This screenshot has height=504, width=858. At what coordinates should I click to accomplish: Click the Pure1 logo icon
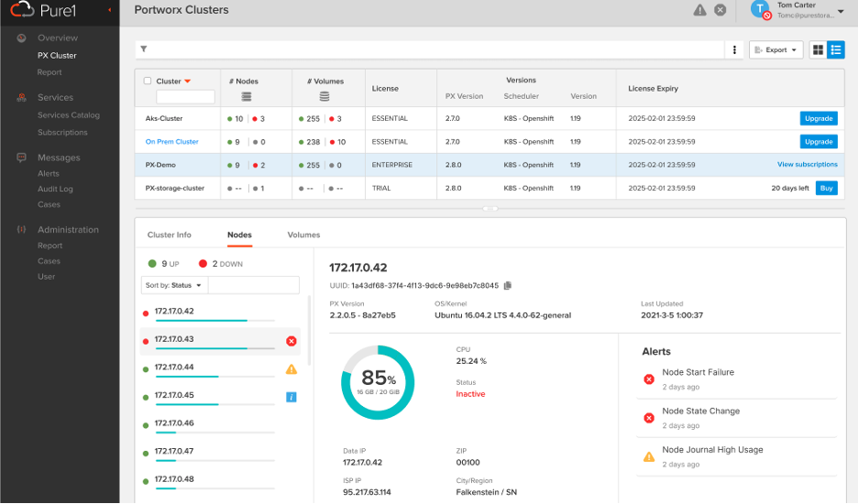pos(22,9)
